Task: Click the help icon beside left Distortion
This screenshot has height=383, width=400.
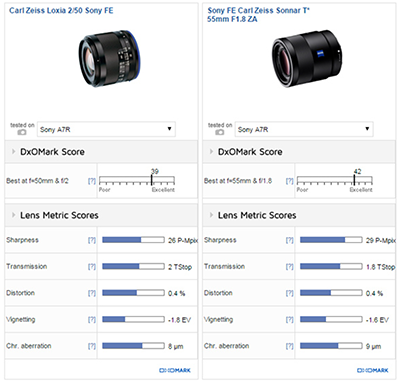Action: pos(92,293)
